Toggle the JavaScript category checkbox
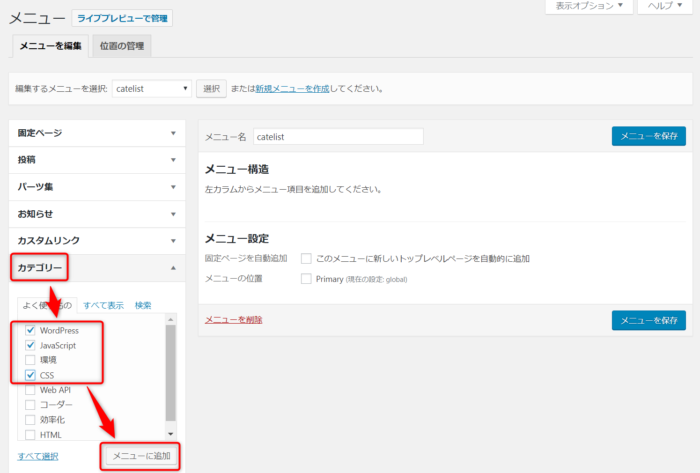 point(30,345)
